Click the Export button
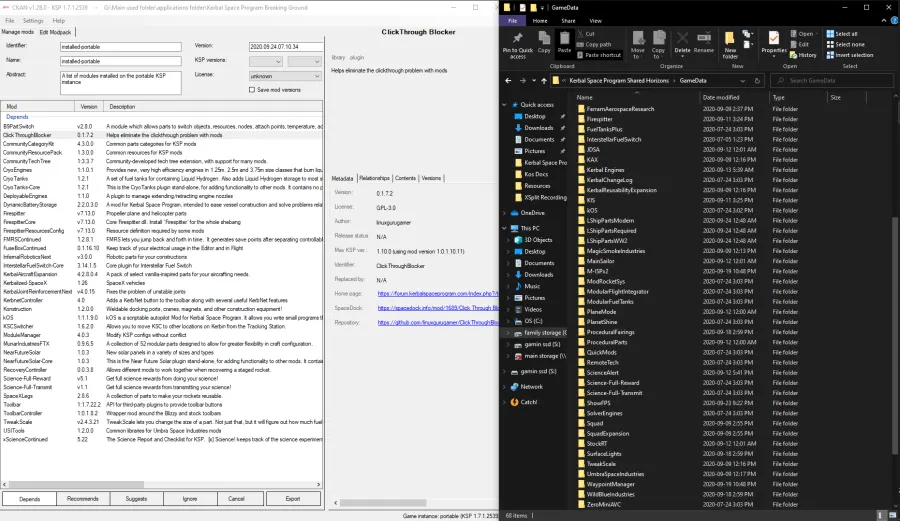900x521 pixels. click(x=292, y=498)
